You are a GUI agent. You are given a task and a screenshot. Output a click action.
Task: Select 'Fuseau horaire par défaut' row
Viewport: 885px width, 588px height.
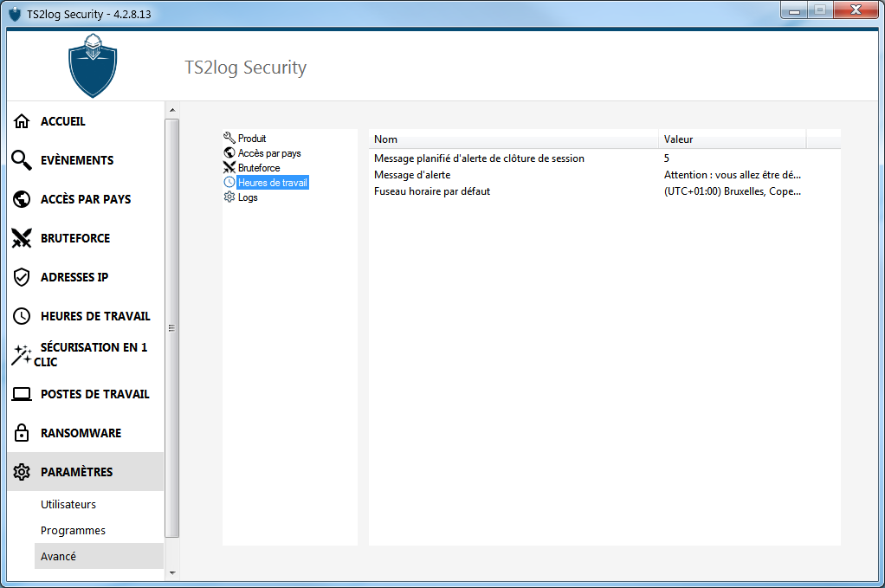point(432,191)
